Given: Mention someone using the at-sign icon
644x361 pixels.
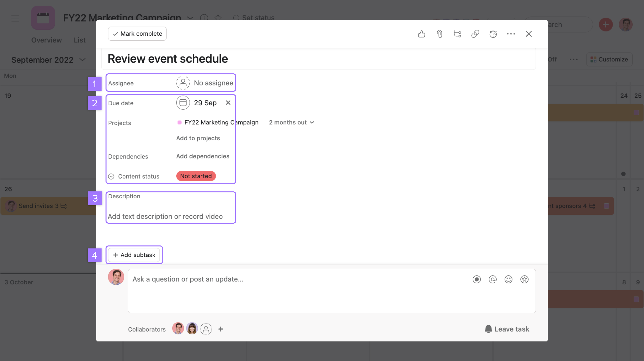Looking at the screenshot, I should click(492, 279).
